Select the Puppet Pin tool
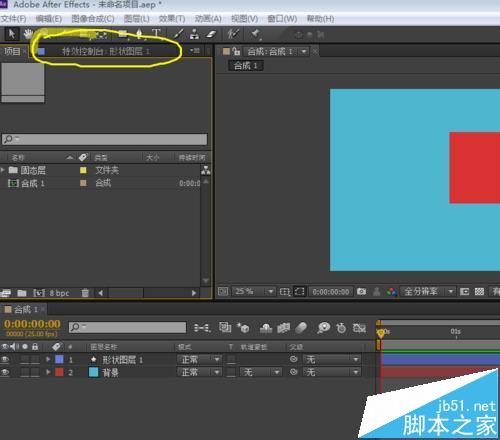Image resolution: width=500 pixels, height=440 pixels. click(256, 34)
